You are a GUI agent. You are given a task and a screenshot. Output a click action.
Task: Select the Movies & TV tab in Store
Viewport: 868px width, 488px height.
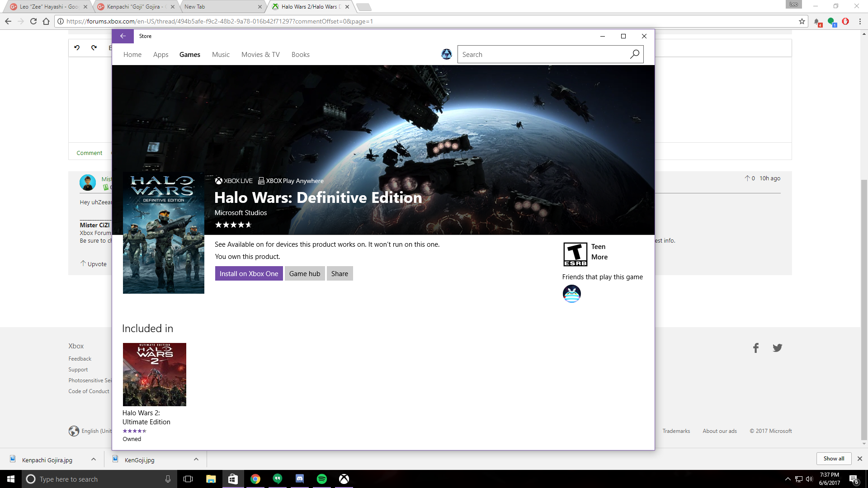260,54
